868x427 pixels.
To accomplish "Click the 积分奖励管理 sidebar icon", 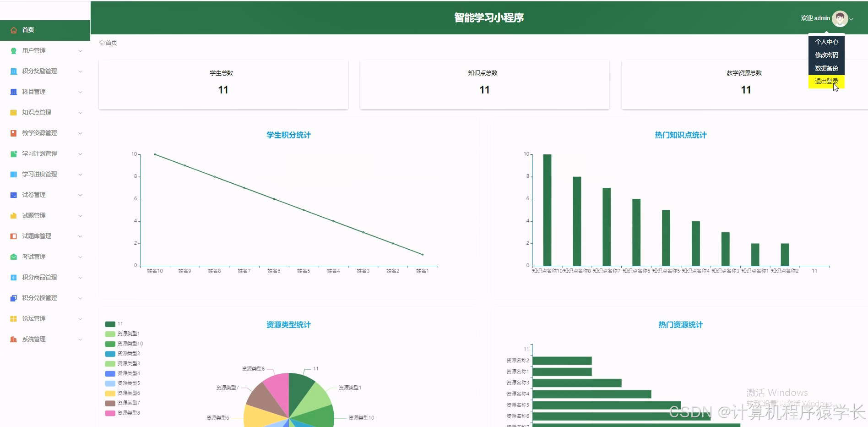I will pos(14,71).
